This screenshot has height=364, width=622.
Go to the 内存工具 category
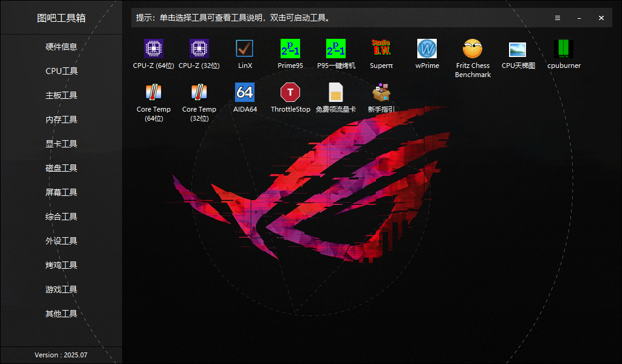pos(61,120)
